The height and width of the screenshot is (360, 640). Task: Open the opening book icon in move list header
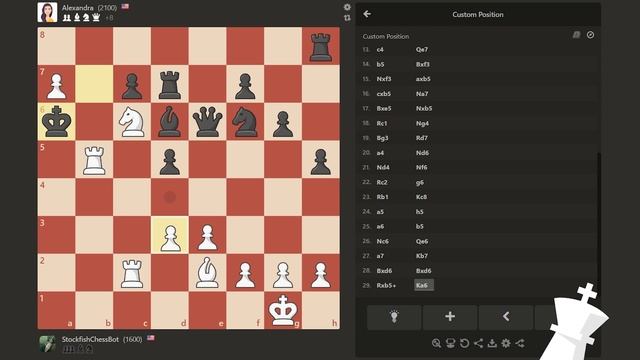(576, 35)
